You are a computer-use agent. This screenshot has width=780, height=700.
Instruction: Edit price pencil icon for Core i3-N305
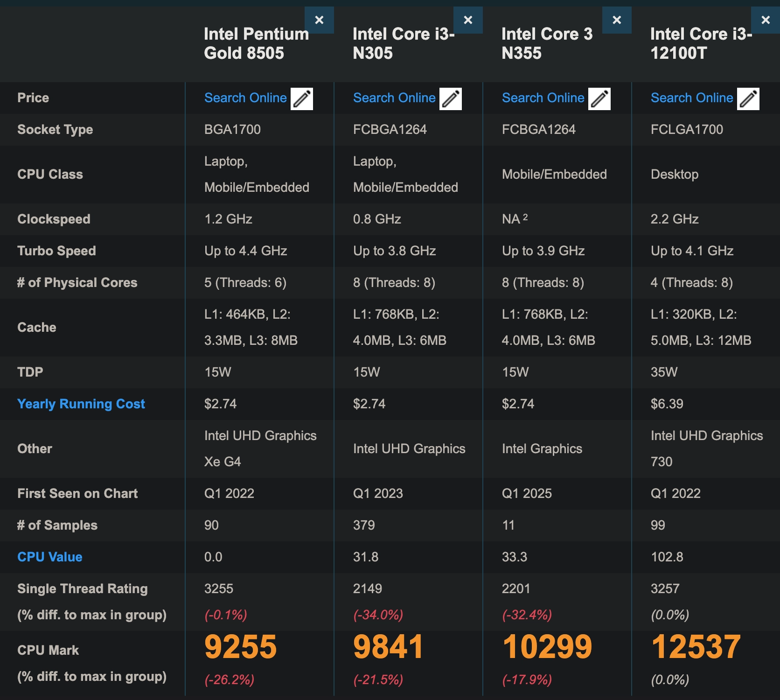(451, 99)
